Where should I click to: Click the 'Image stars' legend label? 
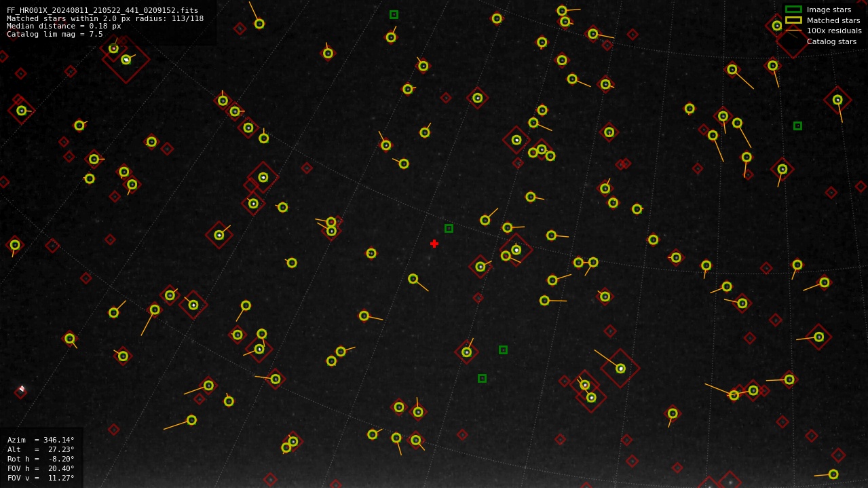coord(829,10)
